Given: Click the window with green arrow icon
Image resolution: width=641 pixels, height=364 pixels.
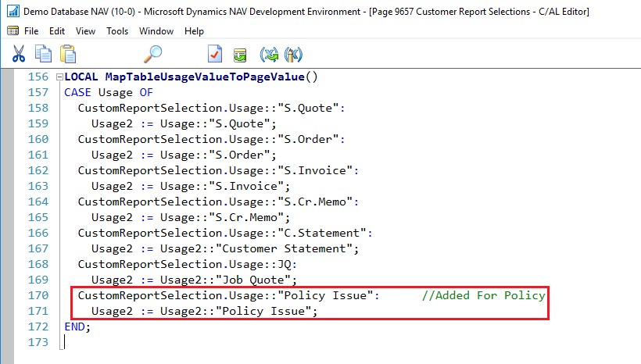Looking at the screenshot, I should 240,55.
